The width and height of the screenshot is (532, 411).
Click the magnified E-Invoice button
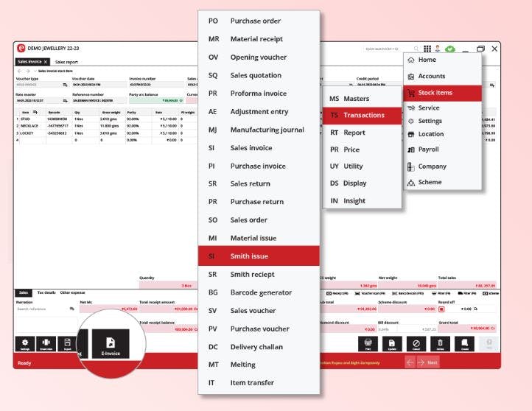tap(111, 343)
